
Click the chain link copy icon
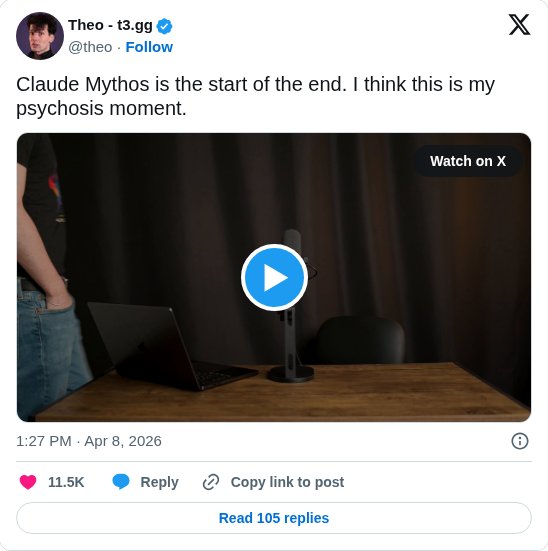(211, 482)
